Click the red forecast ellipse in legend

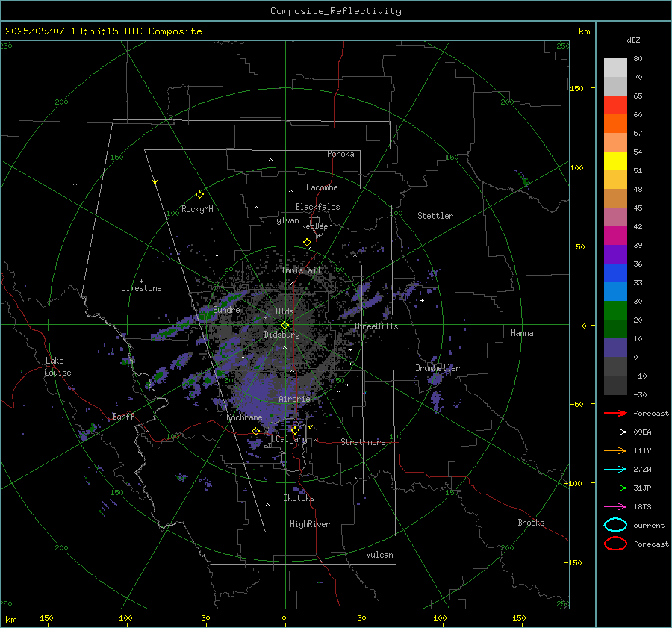tap(615, 544)
